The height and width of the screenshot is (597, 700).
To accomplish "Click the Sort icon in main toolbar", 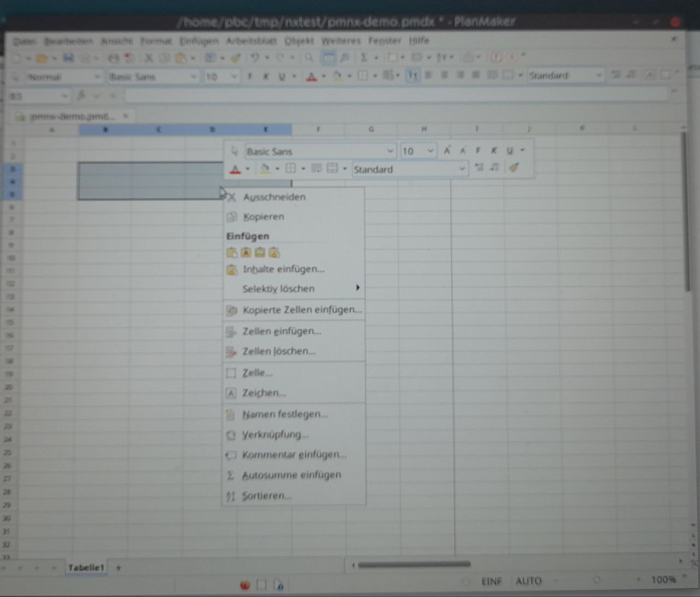I will pos(441,57).
